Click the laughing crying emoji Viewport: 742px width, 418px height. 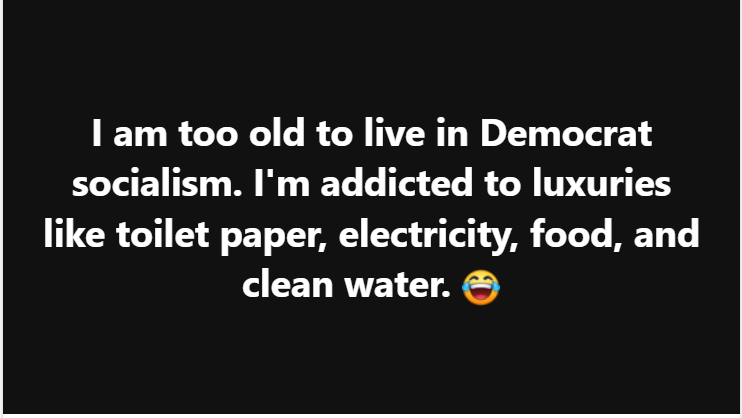pos(481,287)
